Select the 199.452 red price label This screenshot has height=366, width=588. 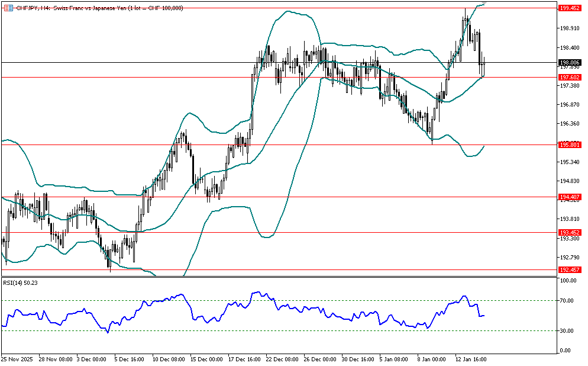coord(568,8)
